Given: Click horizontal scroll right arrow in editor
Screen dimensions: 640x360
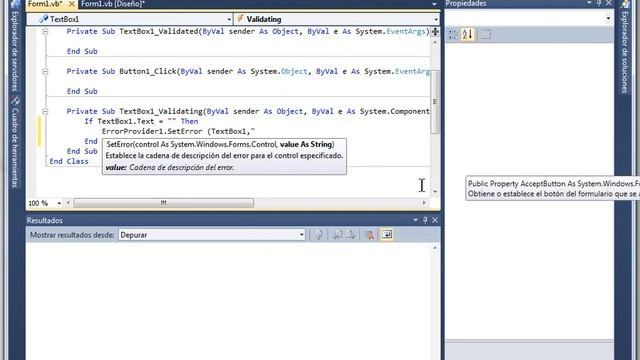Looking at the screenshot, I should [424, 203].
